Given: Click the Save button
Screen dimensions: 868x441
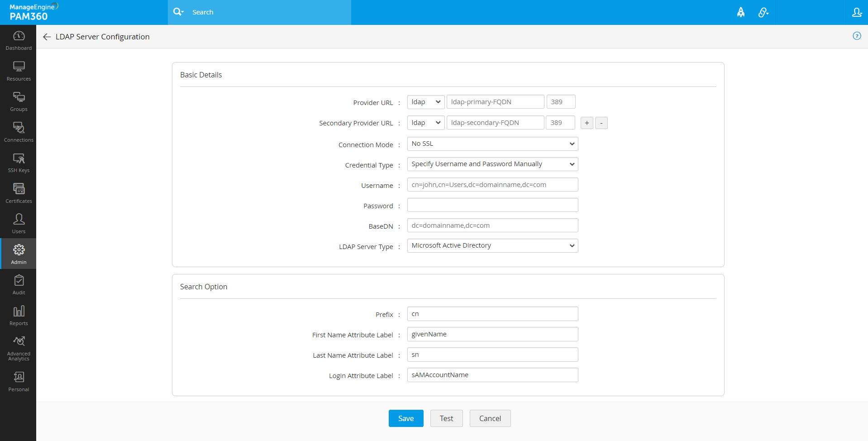Looking at the screenshot, I should click(405, 418).
